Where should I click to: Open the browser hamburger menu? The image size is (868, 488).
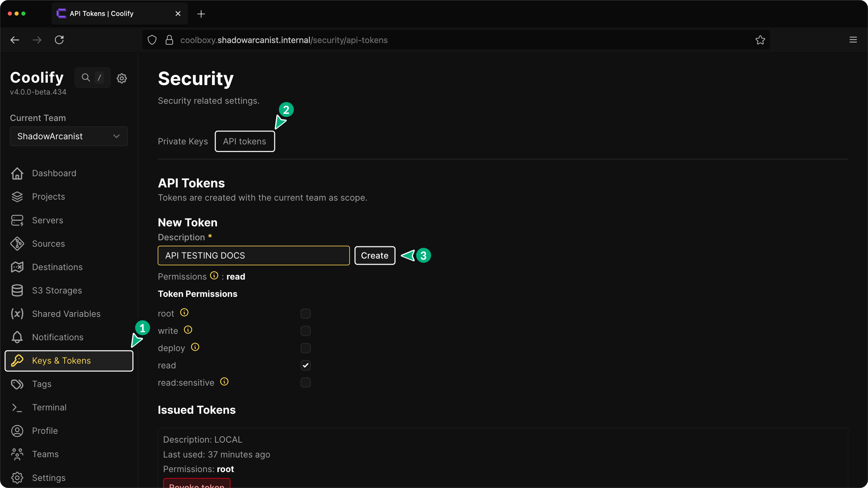point(853,40)
